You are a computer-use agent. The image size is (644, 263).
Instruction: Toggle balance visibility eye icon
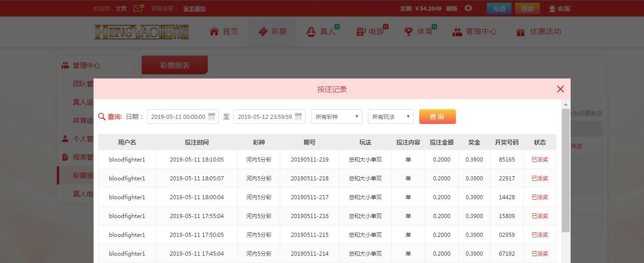pos(468,8)
